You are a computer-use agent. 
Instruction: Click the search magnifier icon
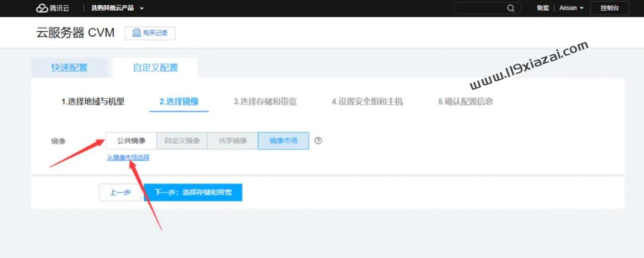pyautogui.click(x=510, y=8)
